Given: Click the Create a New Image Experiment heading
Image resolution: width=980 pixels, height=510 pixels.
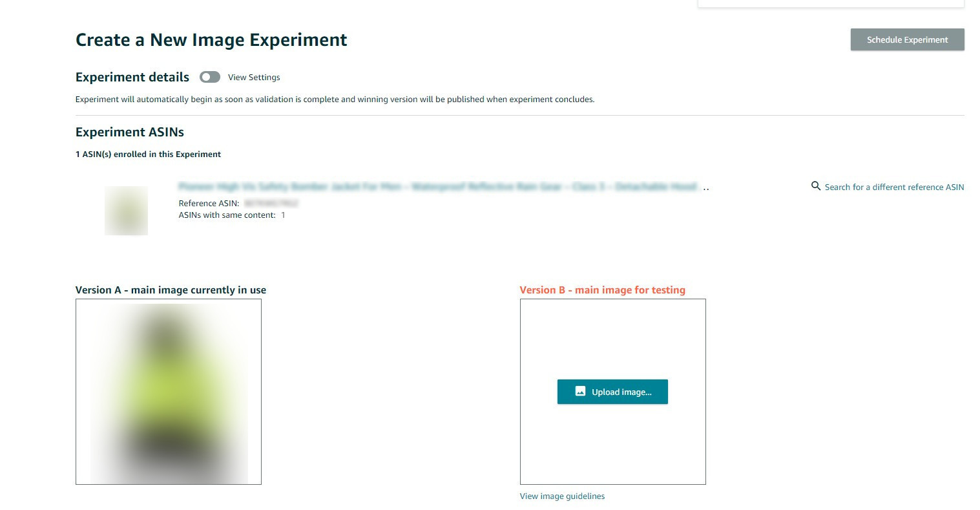Looking at the screenshot, I should (211, 40).
